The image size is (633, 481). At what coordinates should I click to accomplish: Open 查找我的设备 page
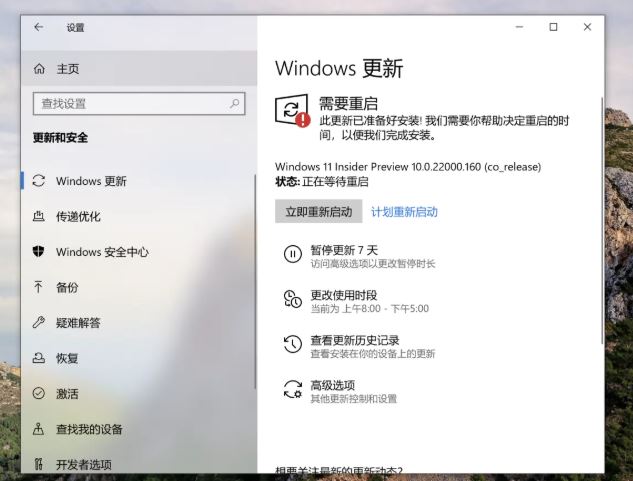tap(138, 429)
